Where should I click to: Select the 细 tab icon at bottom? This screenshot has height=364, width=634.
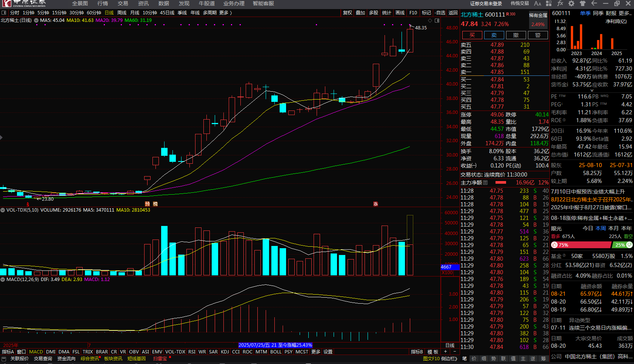[x=484, y=359]
